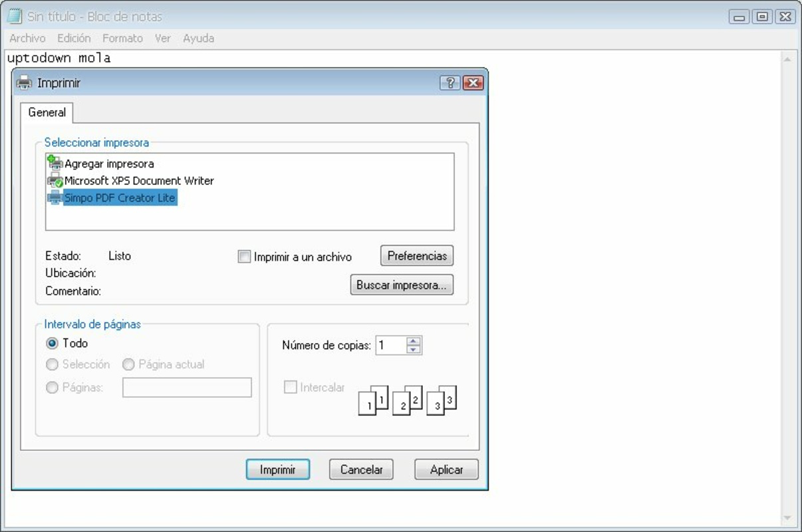This screenshot has width=802, height=532.
Task: Enable Imprimir a un archivo checkbox
Action: tap(244, 257)
